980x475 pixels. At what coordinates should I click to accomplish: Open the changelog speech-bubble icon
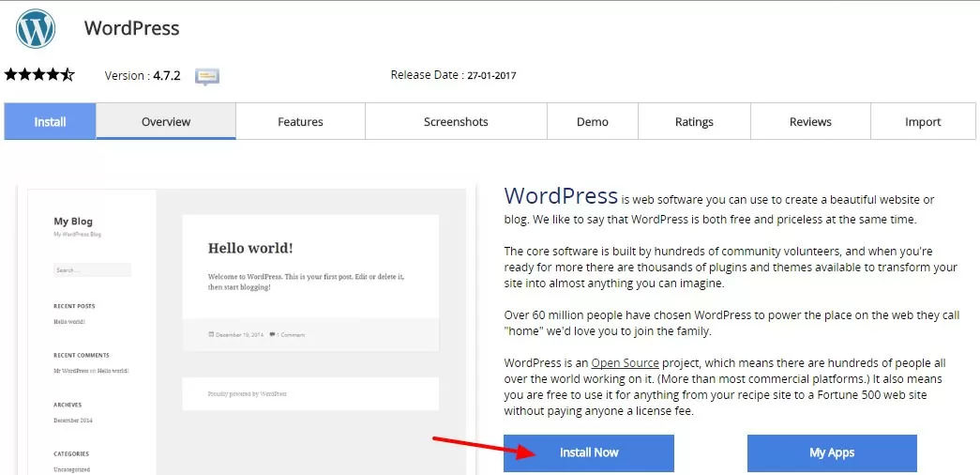(x=207, y=76)
